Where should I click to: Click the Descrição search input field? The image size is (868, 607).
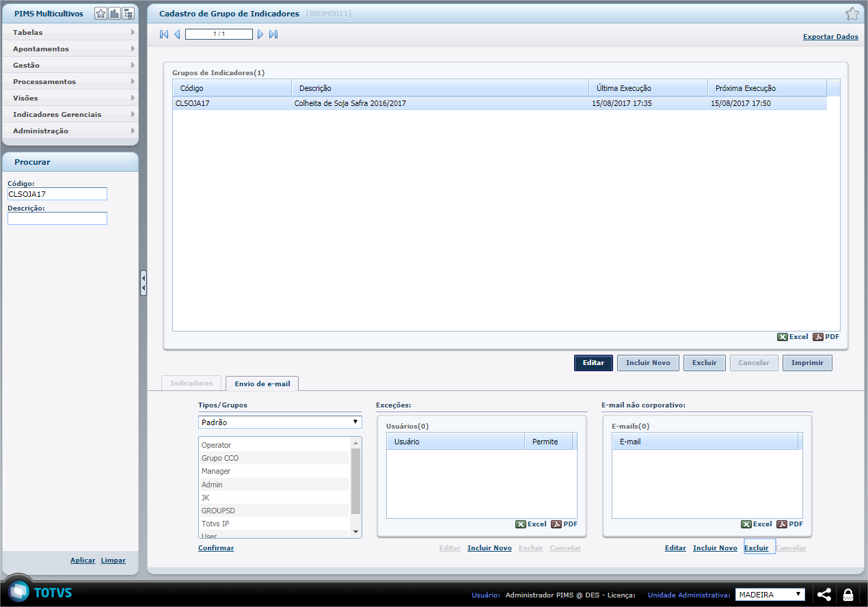pyautogui.click(x=57, y=219)
